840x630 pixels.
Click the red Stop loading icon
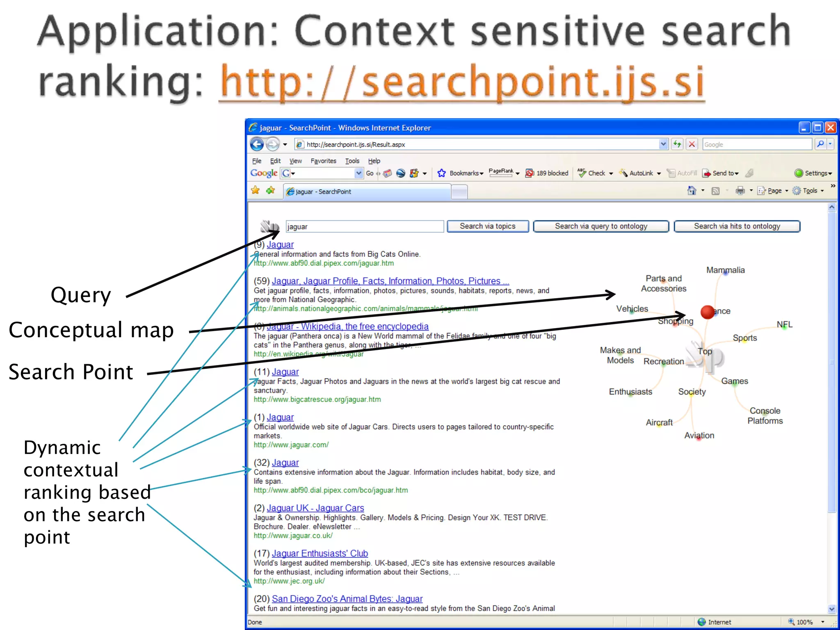point(692,144)
